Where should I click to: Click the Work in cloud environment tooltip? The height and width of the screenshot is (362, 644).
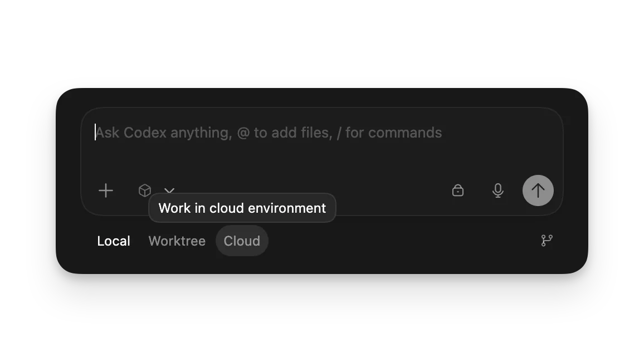[x=242, y=208]
